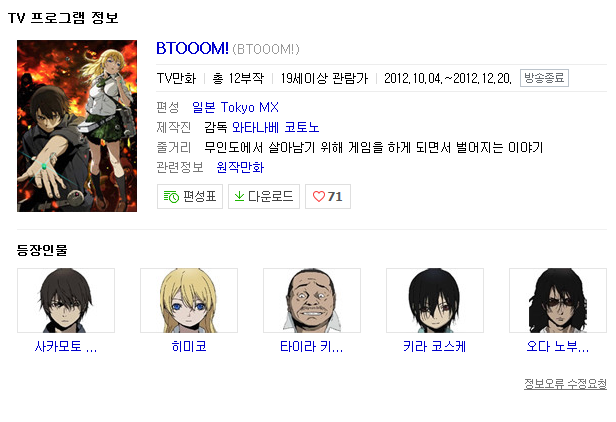Click the heart like icon

pyautogui.click(x=319, y=196)
